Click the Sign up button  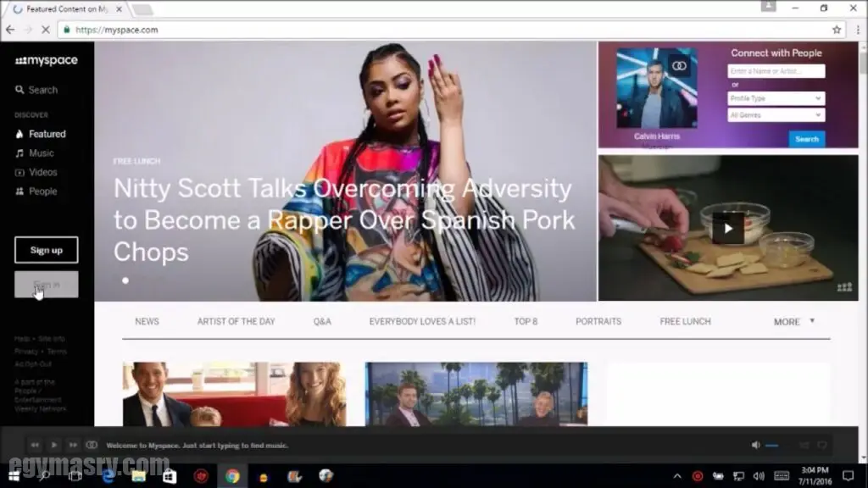[x=46, y=250]
